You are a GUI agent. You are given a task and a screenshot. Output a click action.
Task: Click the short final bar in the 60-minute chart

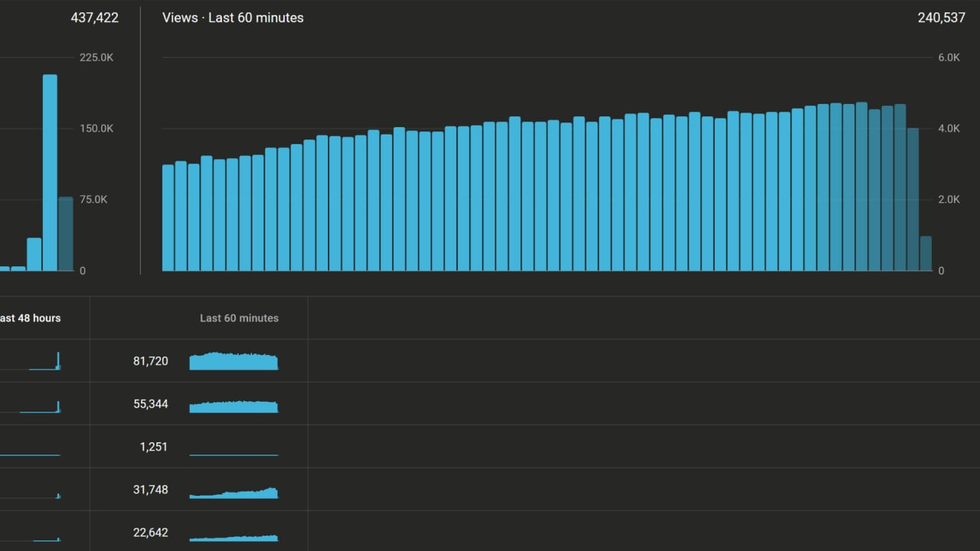[x=926, y=254]
